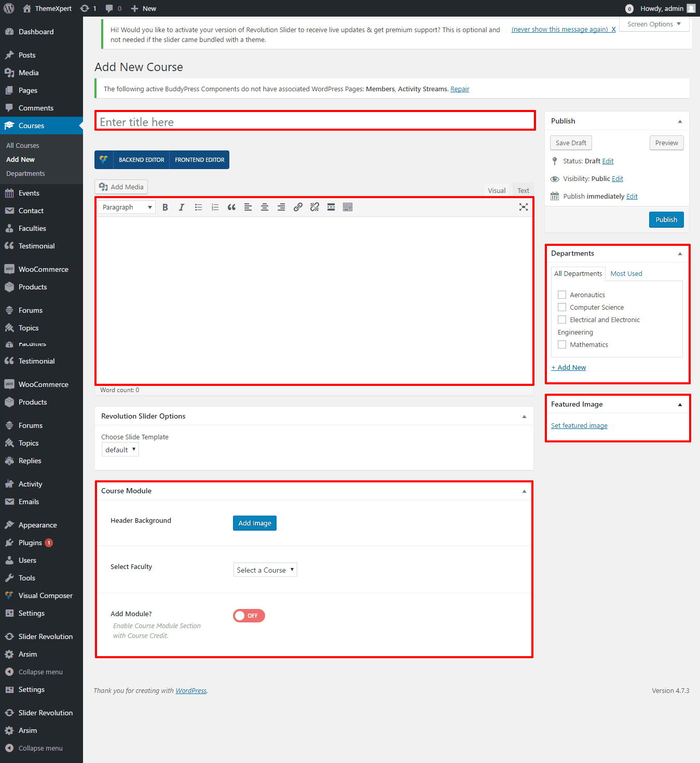Click the Set featured image link
700x763 pixels.
click(579, 426)
